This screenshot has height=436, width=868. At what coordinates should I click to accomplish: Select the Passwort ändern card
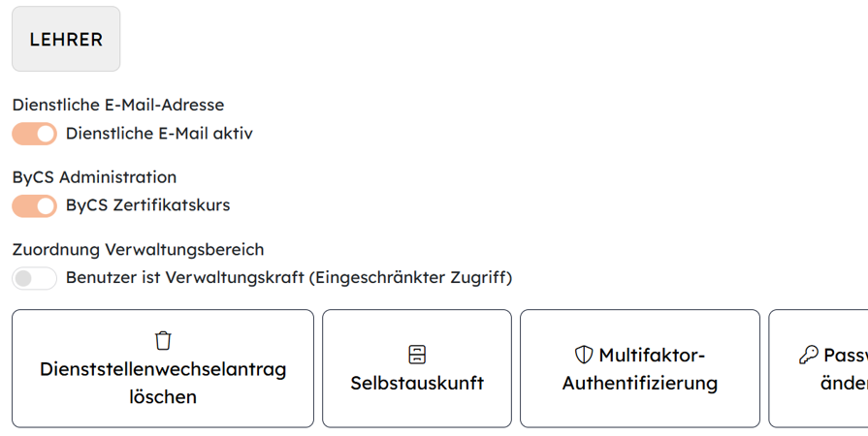(x=820, y=369)
